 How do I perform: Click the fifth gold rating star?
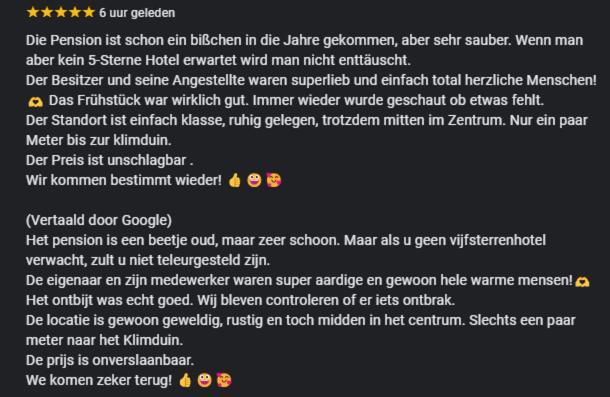coord(89,12)
